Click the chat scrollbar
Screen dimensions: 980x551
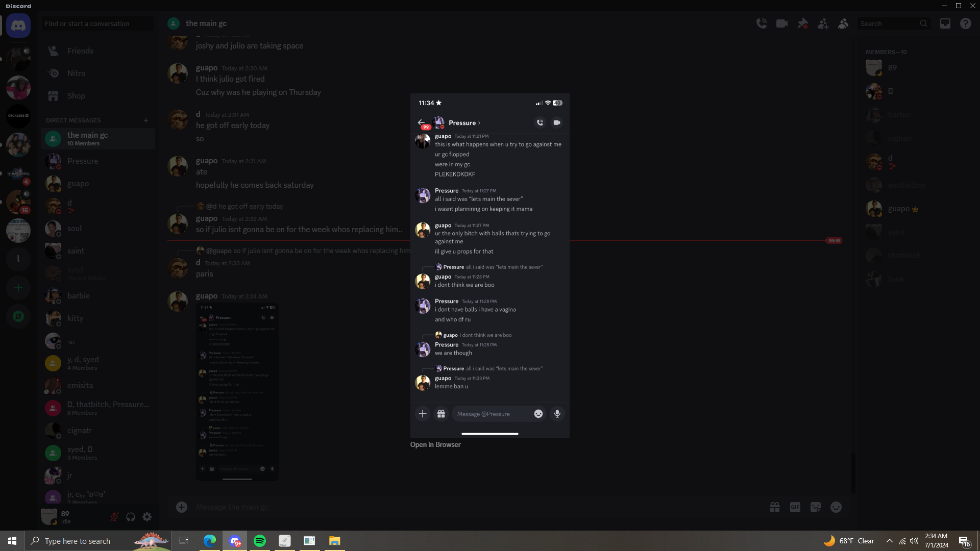(853, 473)
